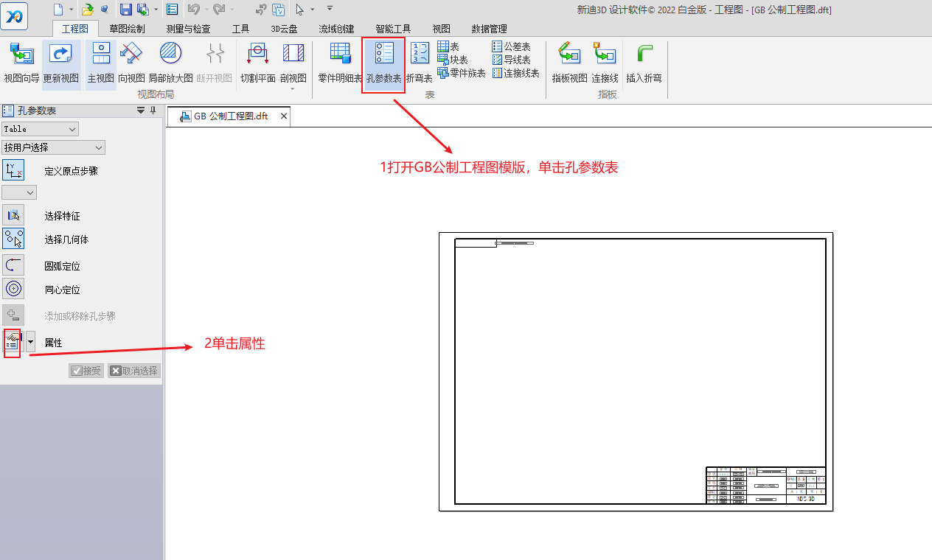
Task: Click the 公差表 tolerance table tool
Action: 511,46
